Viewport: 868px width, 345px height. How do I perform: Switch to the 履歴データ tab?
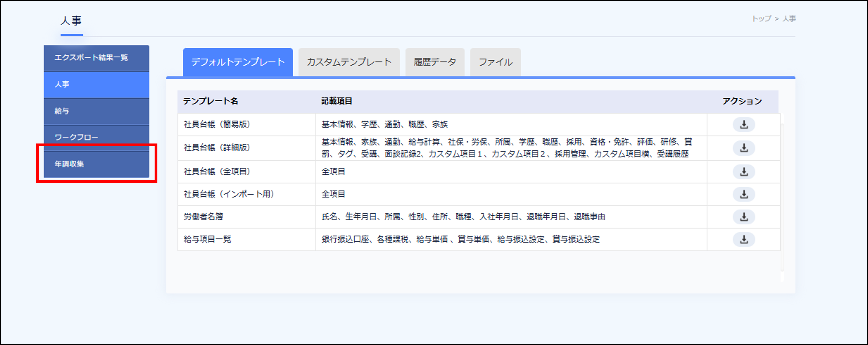pyautogui.click(x=434, y=62)
